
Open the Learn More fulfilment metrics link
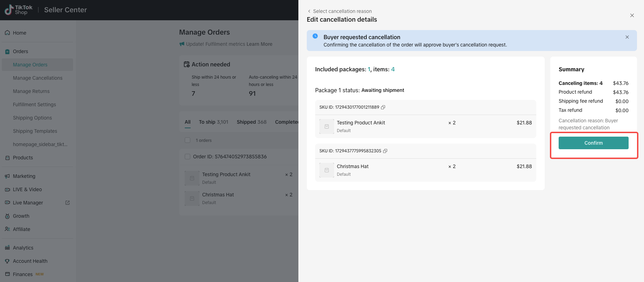click(259, 44)
